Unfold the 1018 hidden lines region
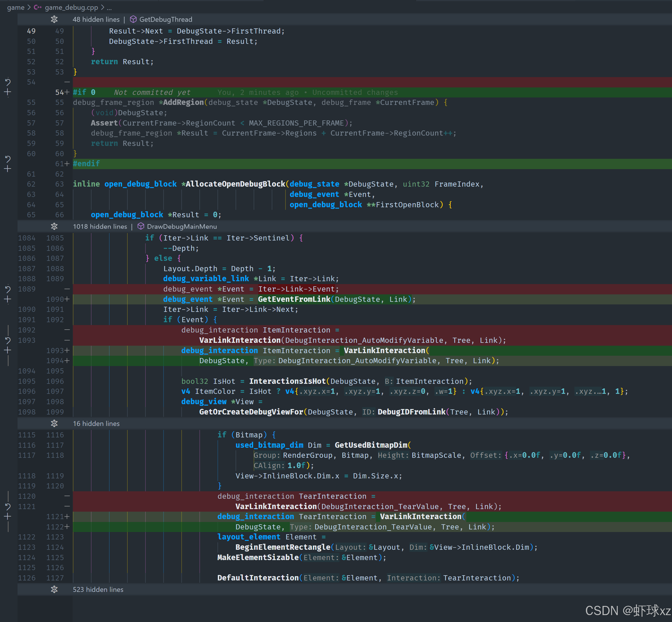672x622 pixels. 54,226
